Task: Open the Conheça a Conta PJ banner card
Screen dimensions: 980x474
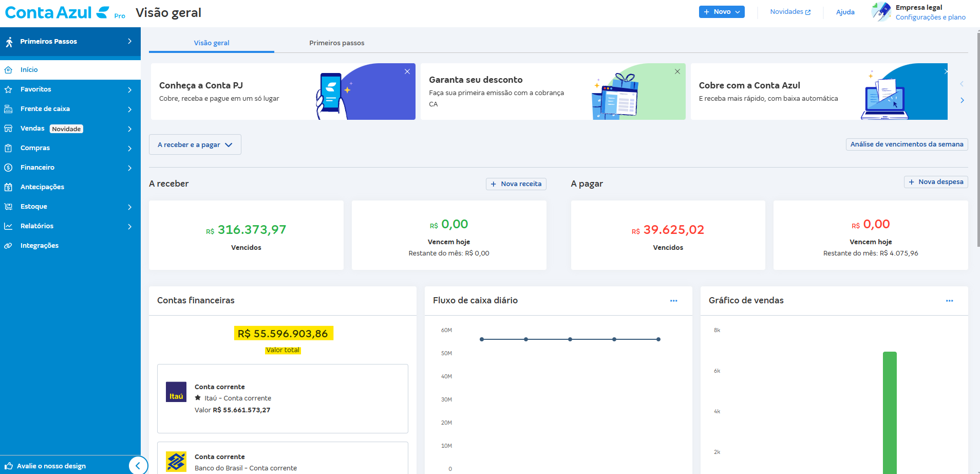Action: tap(283, 92)
